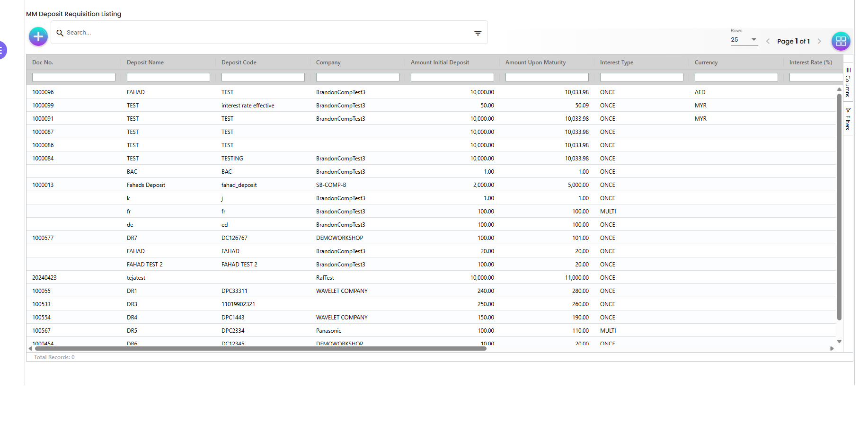The height and width of the screenshot is (424, 868).
Task: Click Doc No. 100055
Action: (41, 291)
